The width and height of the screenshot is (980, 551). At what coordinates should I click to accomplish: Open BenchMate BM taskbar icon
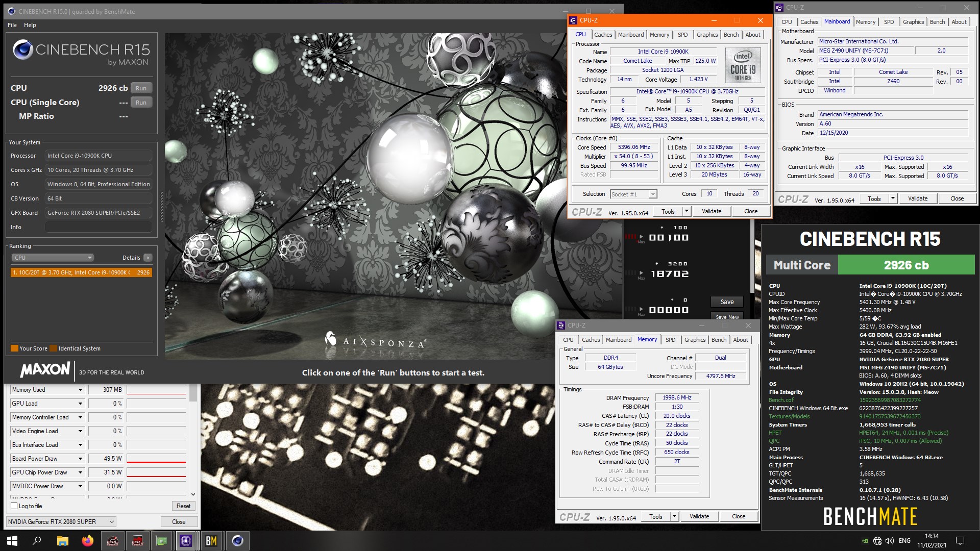tap(211, 541)
